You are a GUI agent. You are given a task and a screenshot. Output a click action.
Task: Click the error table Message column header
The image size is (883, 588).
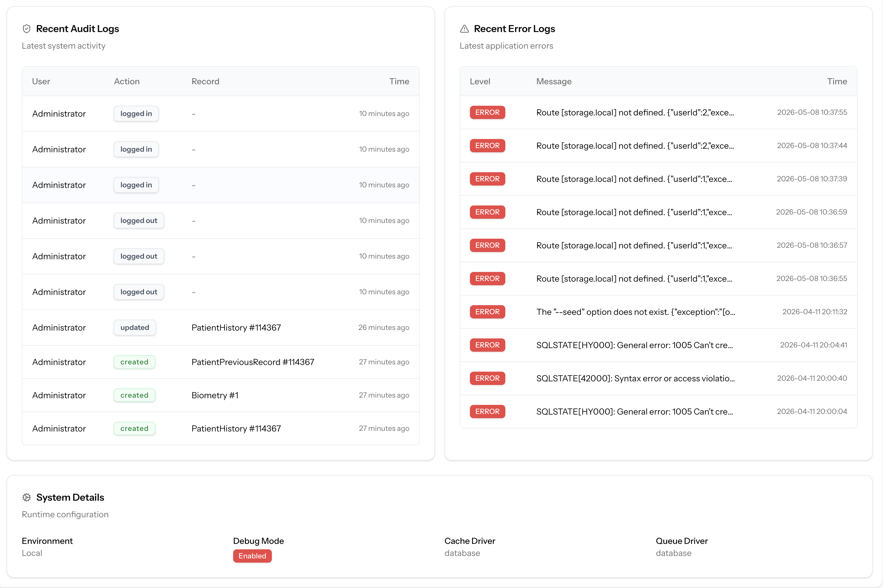553,81
